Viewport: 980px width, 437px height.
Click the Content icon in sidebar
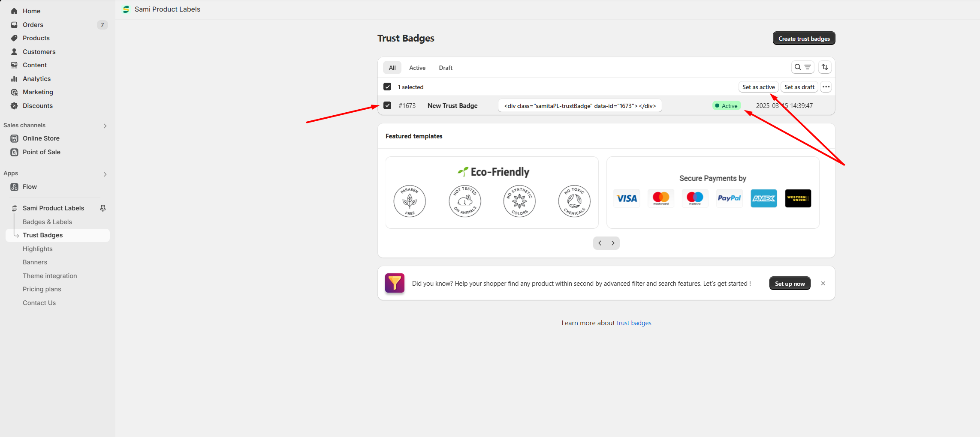point(14,65)
